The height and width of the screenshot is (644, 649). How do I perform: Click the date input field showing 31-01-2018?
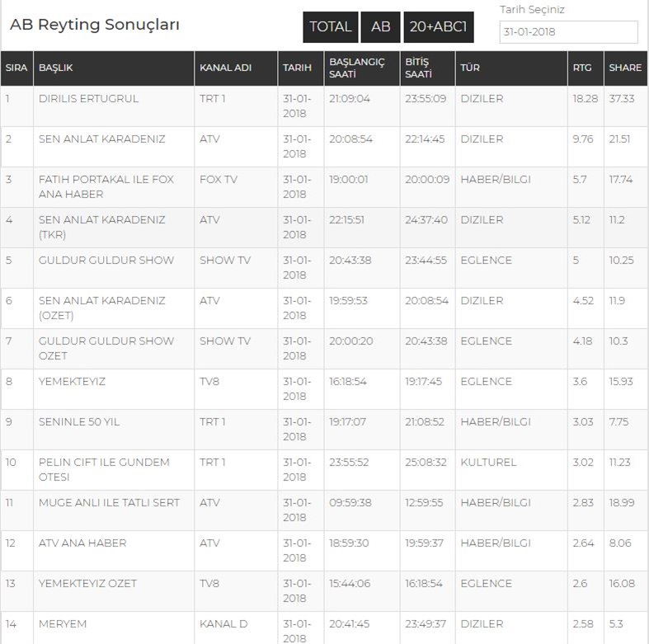[x=568, y=32]
